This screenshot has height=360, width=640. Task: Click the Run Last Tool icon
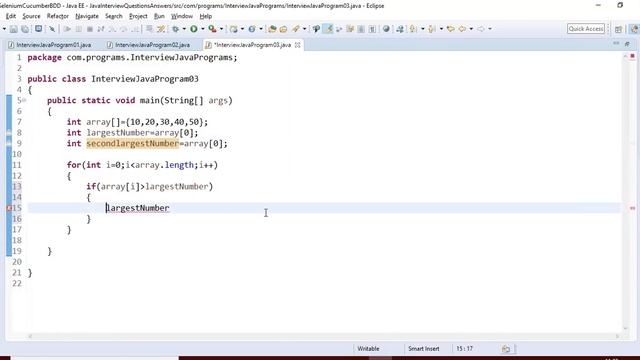click(212, 29)
